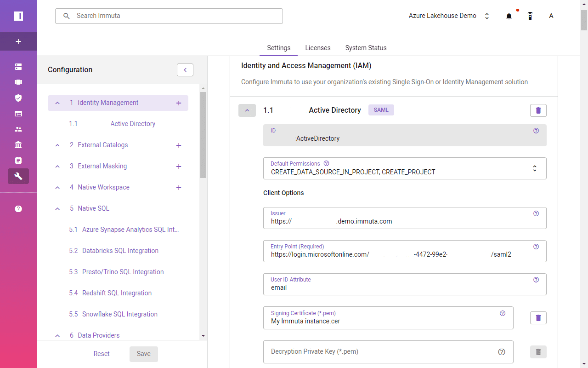This screenshot has height=368, width=588.
Task: Collapse the External Catalogs section
Action: click(57, 145)
